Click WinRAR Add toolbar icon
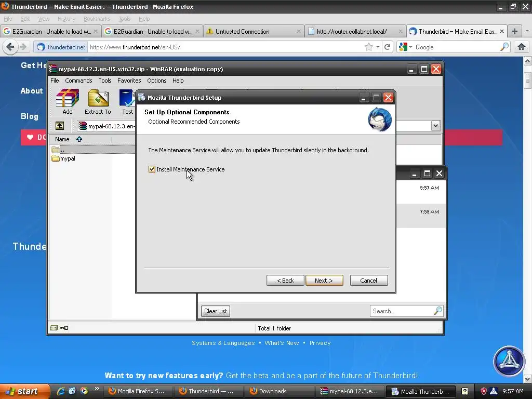 67,101
